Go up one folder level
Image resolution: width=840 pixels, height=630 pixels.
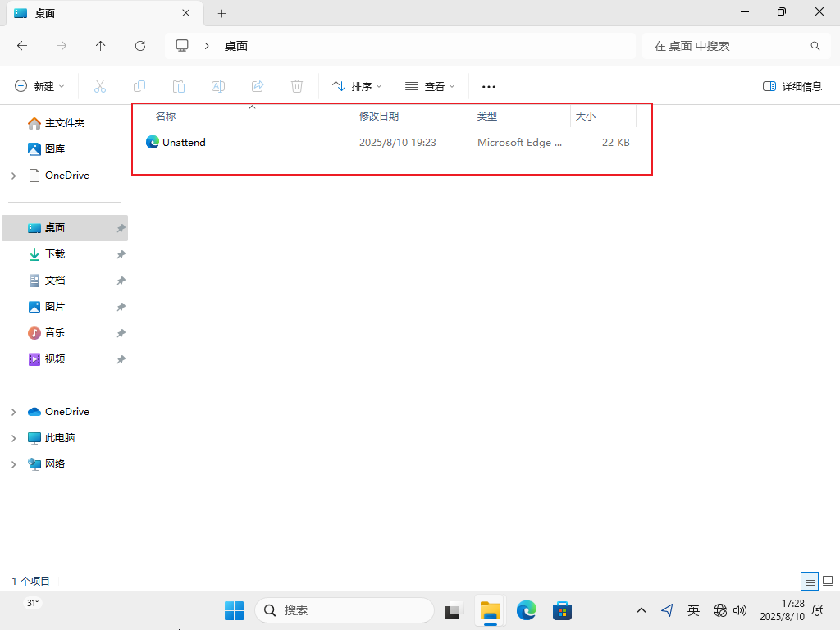pyautogui.click(x=101, y=46)
